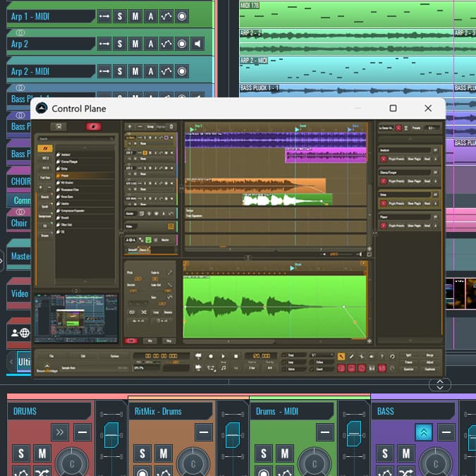Click the up/down chevron panel resizer above mixer

coord(440,384)
